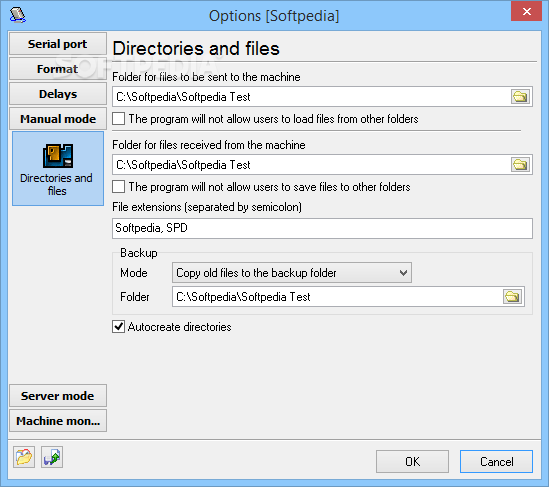
Task: Open the Backup Mode dropdown
Action: coord(292,273)
